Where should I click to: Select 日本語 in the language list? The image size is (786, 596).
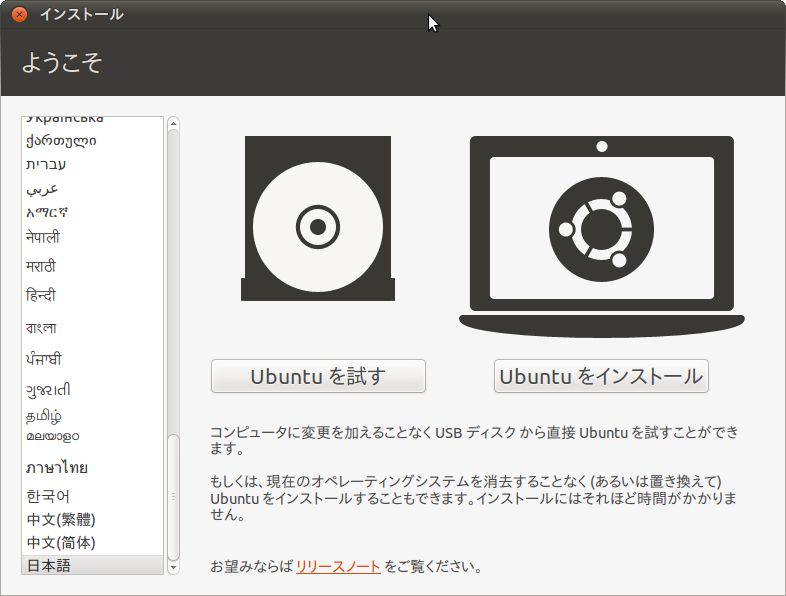[92, 565]
